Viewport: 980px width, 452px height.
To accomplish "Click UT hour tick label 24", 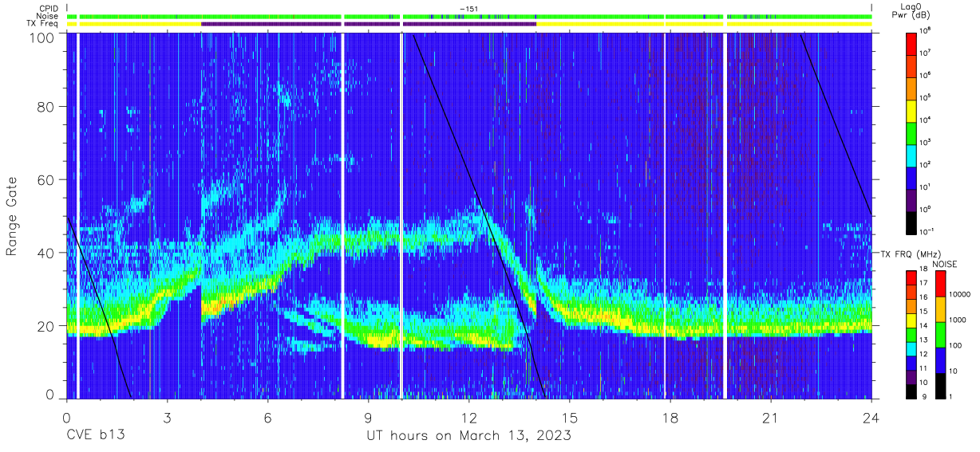I will (871, 418).
